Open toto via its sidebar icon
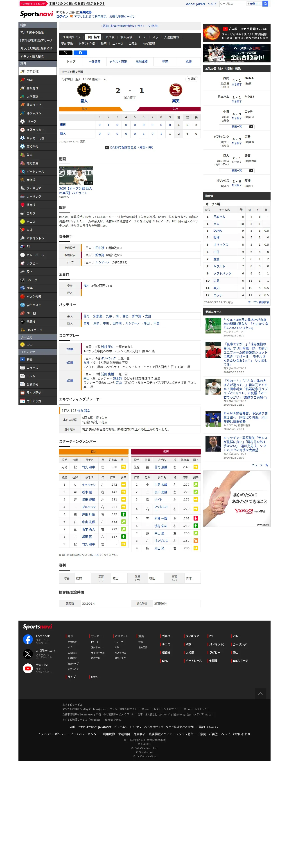The height and width of the screenshot is (868, 289). point(23,345)
